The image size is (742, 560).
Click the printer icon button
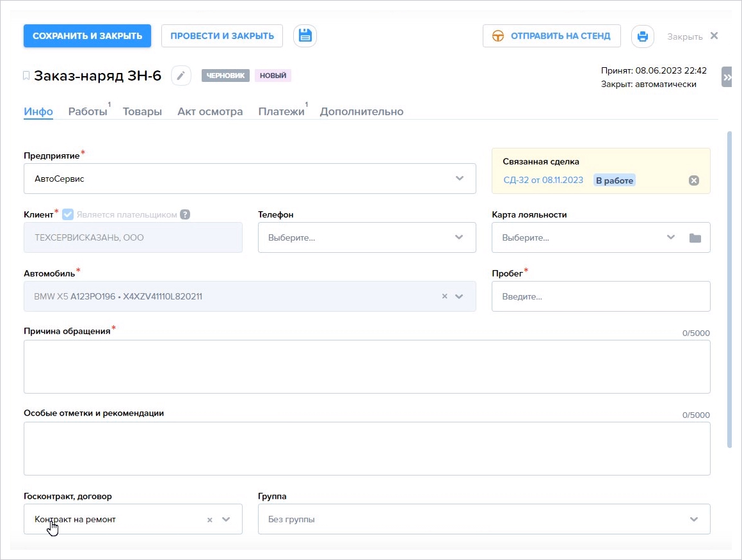[x=643, y=36]
